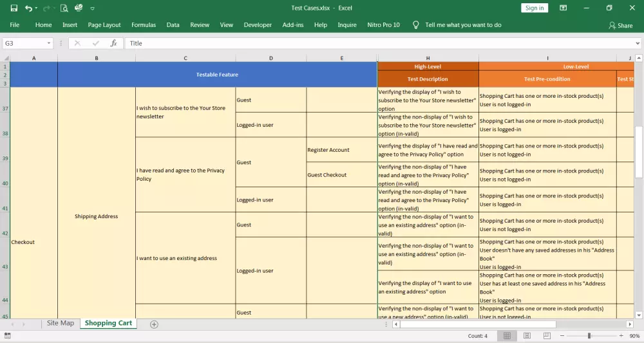Click the Save icon in Quick Access Toolbar
This screenshot has height=343, width=644.
[x=14, y=8]
